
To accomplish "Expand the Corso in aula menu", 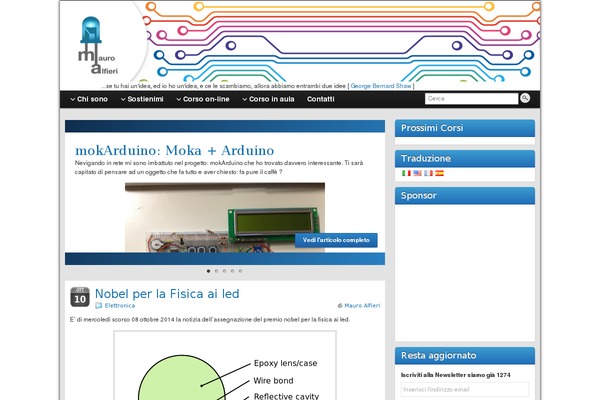I will tap(268, 99).
